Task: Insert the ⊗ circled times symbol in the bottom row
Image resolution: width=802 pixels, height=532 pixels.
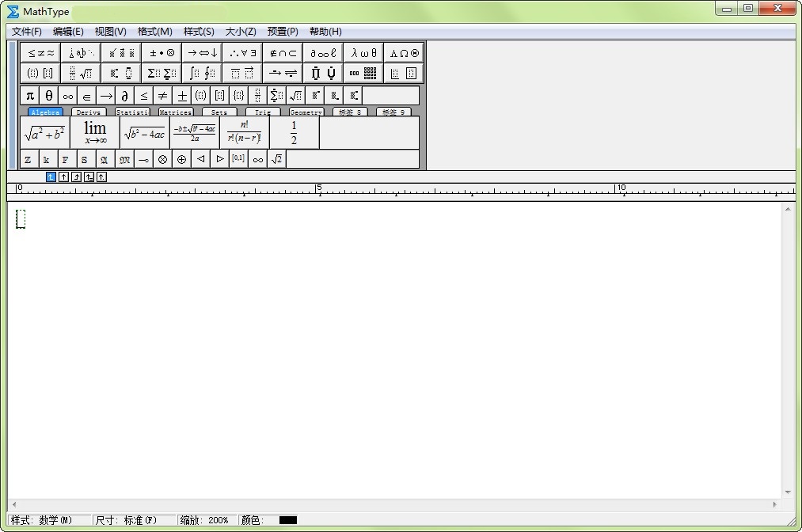Action: tap(162, 160)
